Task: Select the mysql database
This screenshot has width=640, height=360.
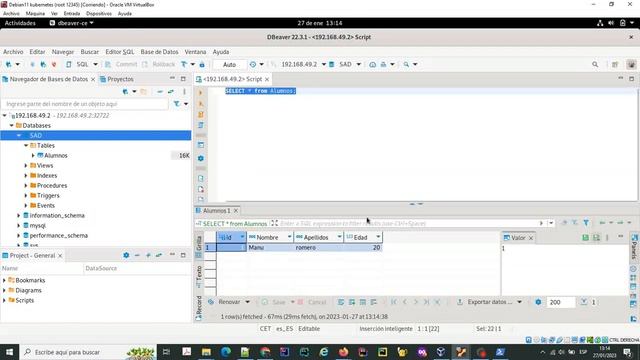Action: pos(38,226)
